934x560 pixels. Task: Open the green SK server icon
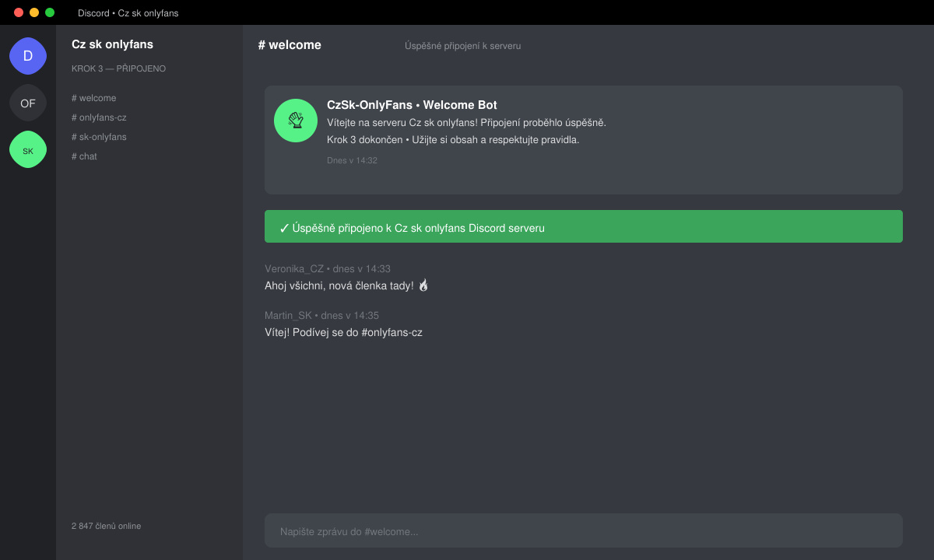click(28, 149)
